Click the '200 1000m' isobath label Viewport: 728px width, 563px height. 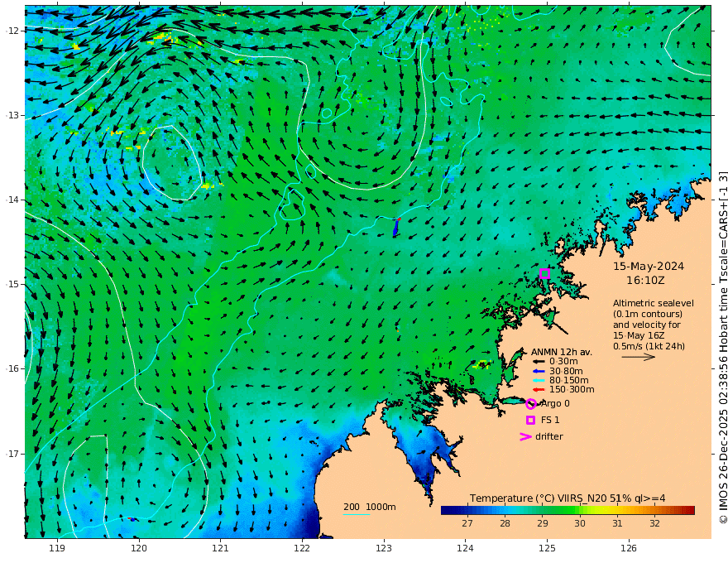pyautogui.click(x=370, y=507)
